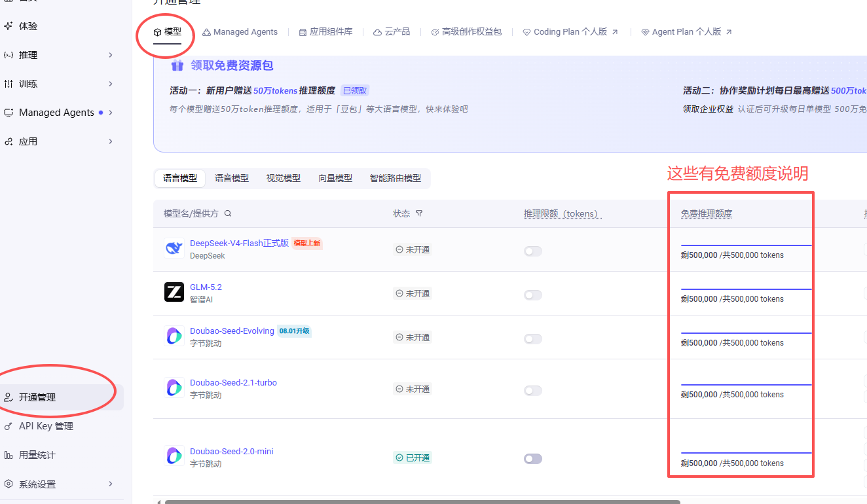Click the 未开通 status of Doubao-Seed-2.1-turbo
Screen dimensions: 867x504
click(413, 389)
